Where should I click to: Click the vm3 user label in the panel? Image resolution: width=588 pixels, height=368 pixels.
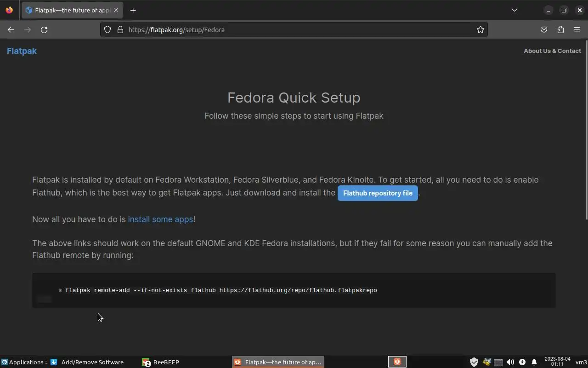pos(581,362)
